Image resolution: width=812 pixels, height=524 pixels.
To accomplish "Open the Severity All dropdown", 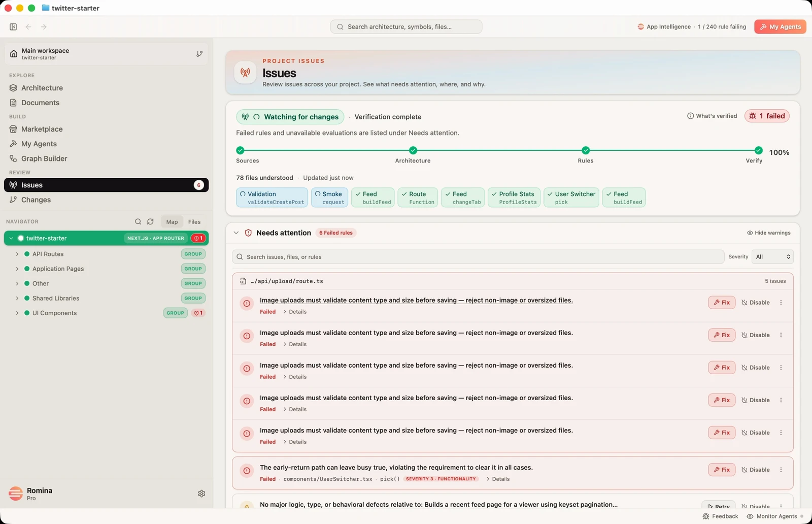I will [x=772, y=257].
